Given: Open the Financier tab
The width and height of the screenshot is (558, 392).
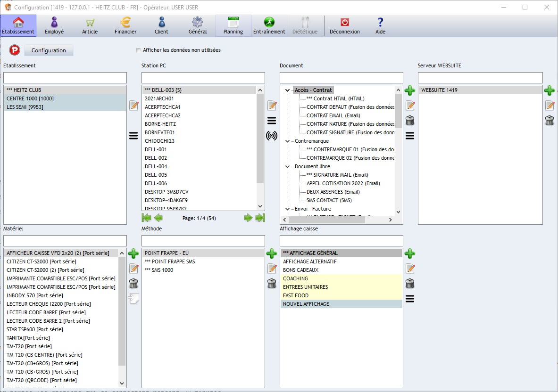Looking at the screenshot, I should coord(125,26).
